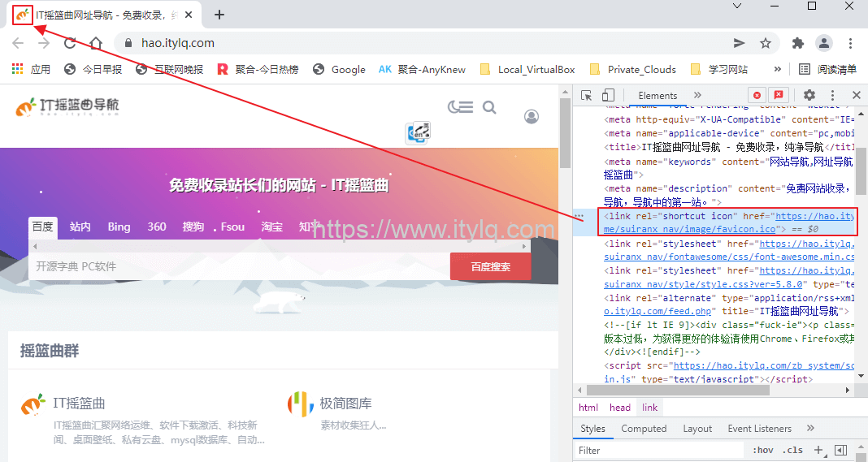868x462 pixels.
Task: Click the send/share icon in address bar
Action: [x=739, y=43]
